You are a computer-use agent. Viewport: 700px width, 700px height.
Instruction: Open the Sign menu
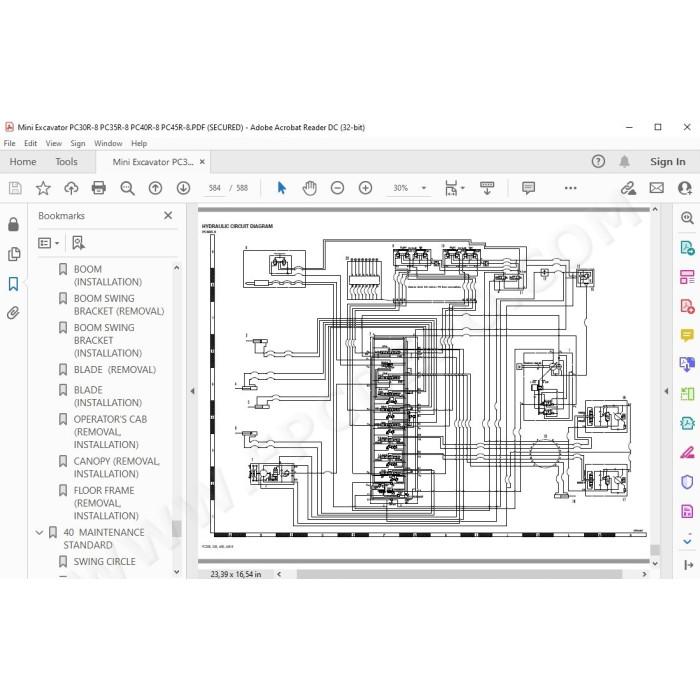tap(78, 143)
